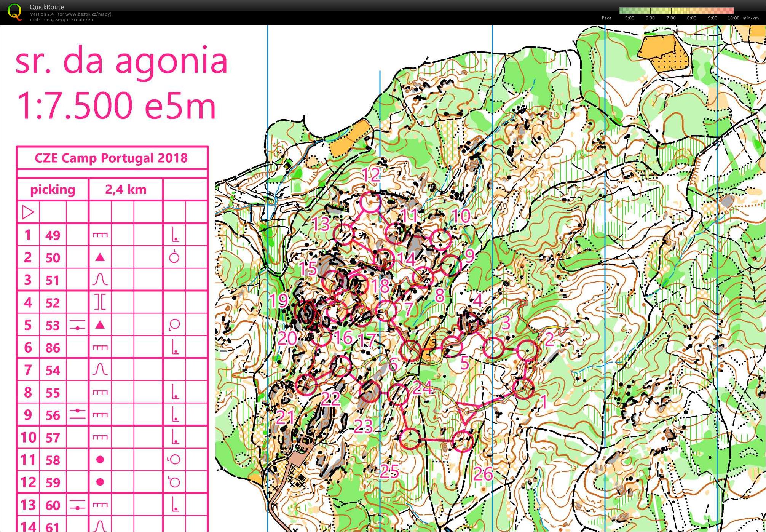Click the 'matstroeng.se/quickroute/en' URL text
Image resolution: width=766 pixels, height=532 pixels.
[x=61, y=19]
